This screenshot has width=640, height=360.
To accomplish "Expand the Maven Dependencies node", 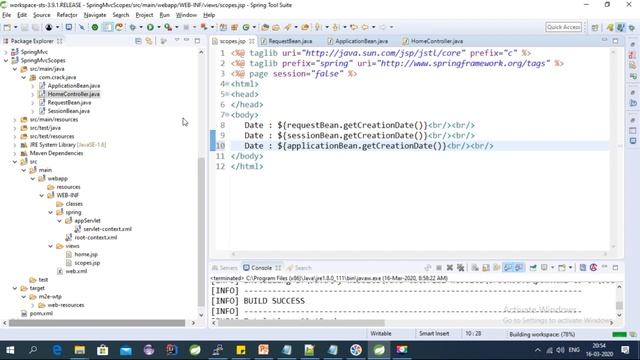I will (15, 153).
